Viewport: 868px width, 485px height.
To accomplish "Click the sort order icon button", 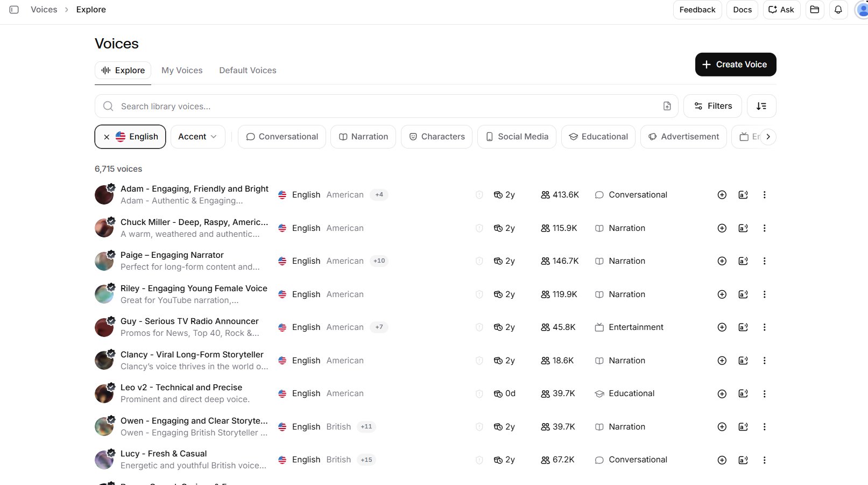I will coord(761,106).
